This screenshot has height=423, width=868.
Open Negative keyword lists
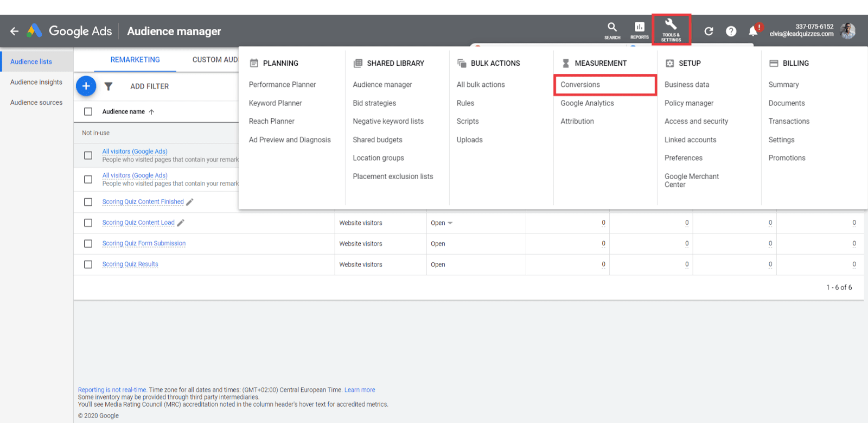tap(388, 122)
